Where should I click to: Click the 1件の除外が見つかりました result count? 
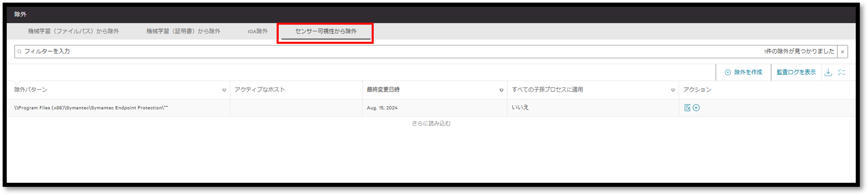coord(799,51)
